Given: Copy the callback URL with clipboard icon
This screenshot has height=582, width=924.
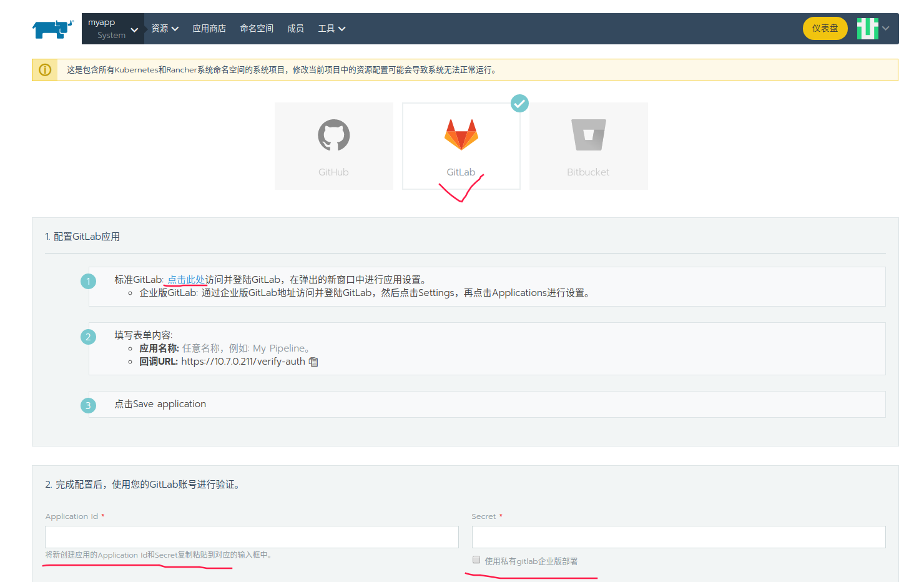Looking at the screenshot, I should tap(313, 362).
